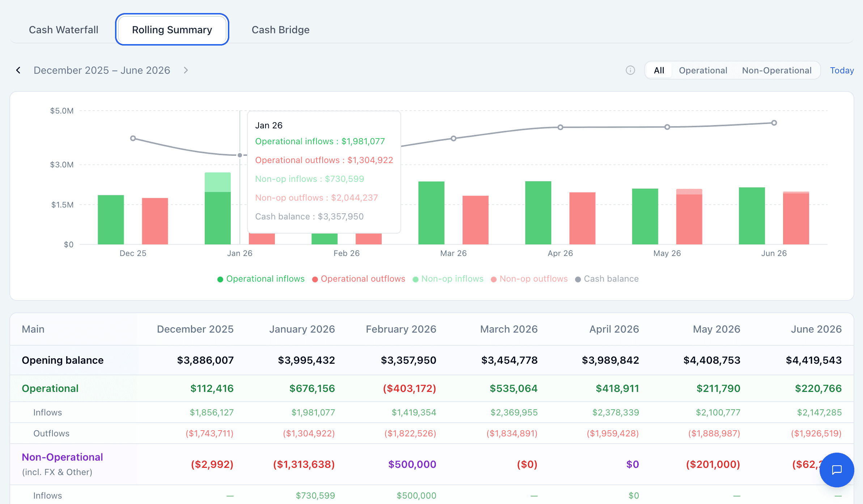Open the chat support bubble

tap(837, 470)
